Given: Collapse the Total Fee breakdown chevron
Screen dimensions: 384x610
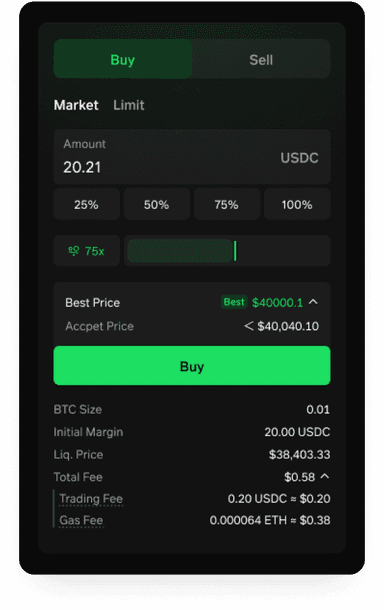Looking at the screenshot, I should click(325, 476).
